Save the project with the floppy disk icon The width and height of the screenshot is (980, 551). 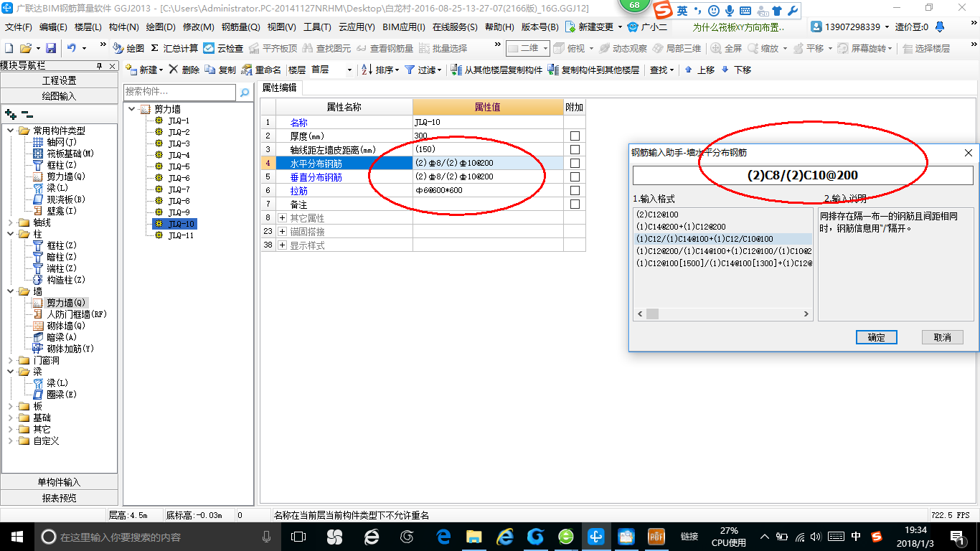pos(51,48)
